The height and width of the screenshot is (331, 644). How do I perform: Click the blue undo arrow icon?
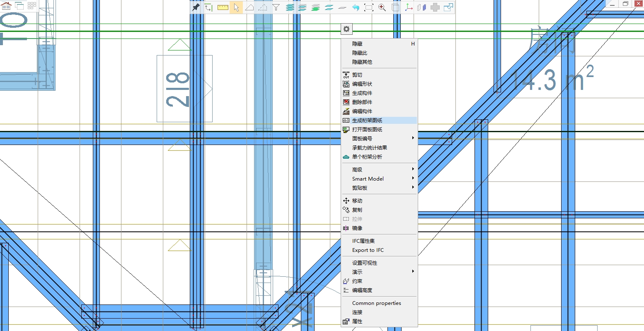356,7
